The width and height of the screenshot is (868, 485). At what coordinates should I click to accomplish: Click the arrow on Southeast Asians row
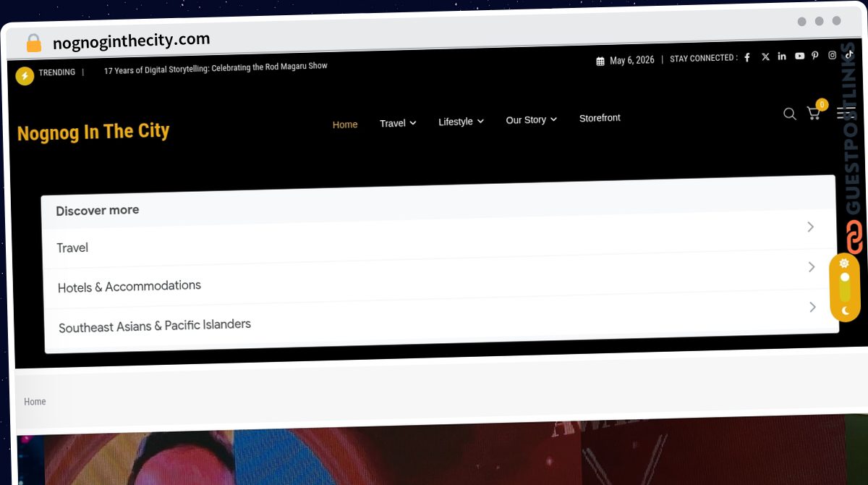click(x=813, y=308)
